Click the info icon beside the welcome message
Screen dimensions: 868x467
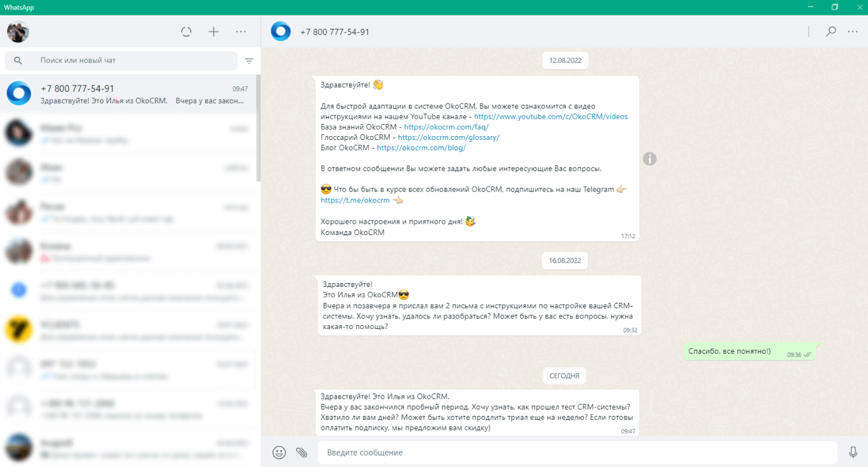tap(650, 158)
